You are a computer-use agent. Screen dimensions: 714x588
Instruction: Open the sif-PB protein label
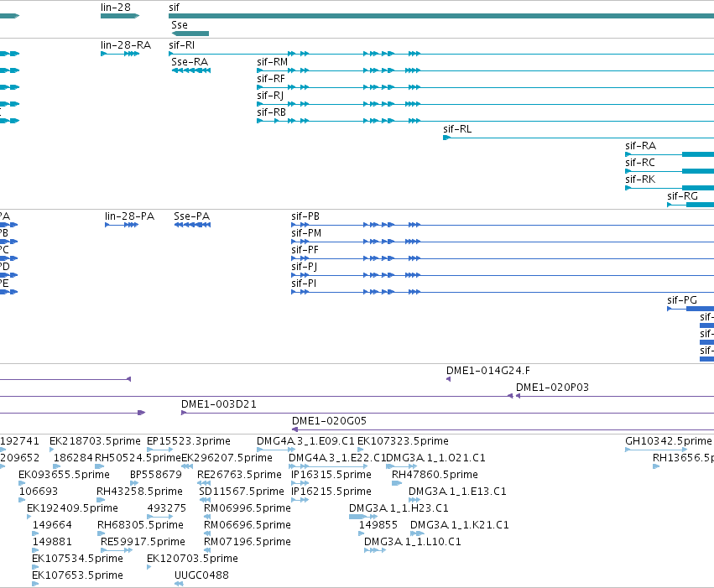[305, 216]
